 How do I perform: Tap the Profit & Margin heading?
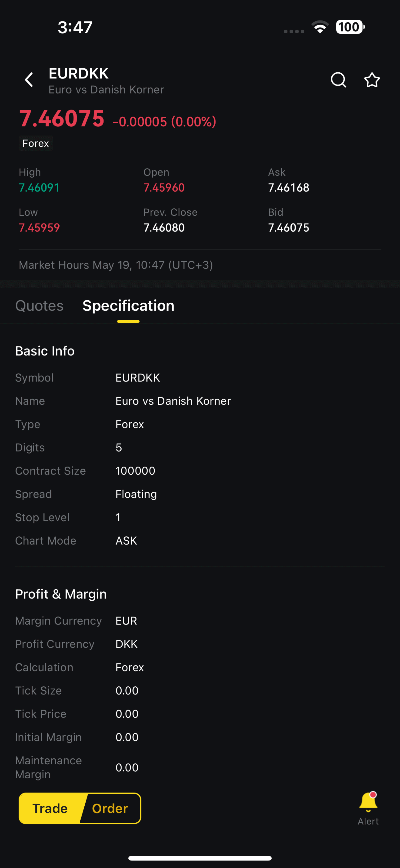(61, 594)
